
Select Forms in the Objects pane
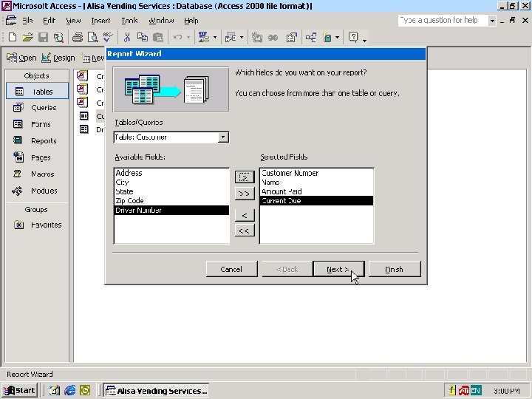(38, 124)
